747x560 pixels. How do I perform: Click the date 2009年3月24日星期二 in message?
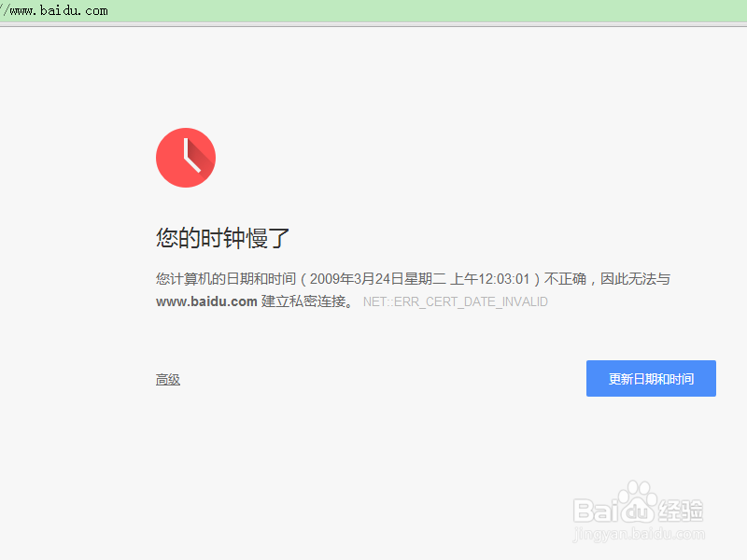(378, 278)
